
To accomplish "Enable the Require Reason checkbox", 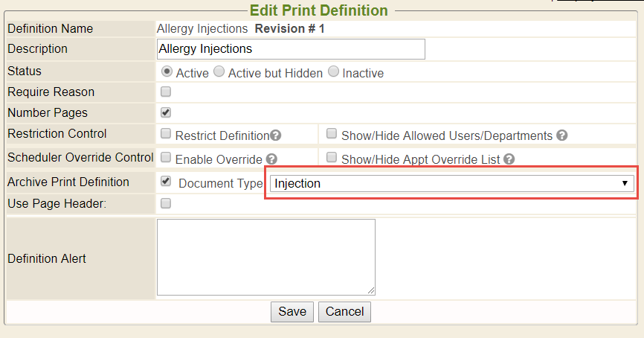I will click(166, 92).
